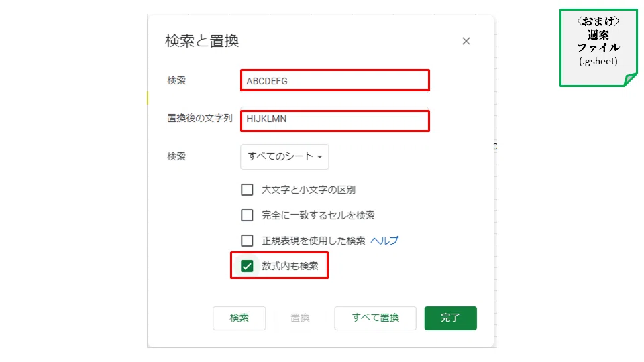Click the 大文字と小文字の区別 label text
Screen dimensions: 644x362
tap(309, 190)
